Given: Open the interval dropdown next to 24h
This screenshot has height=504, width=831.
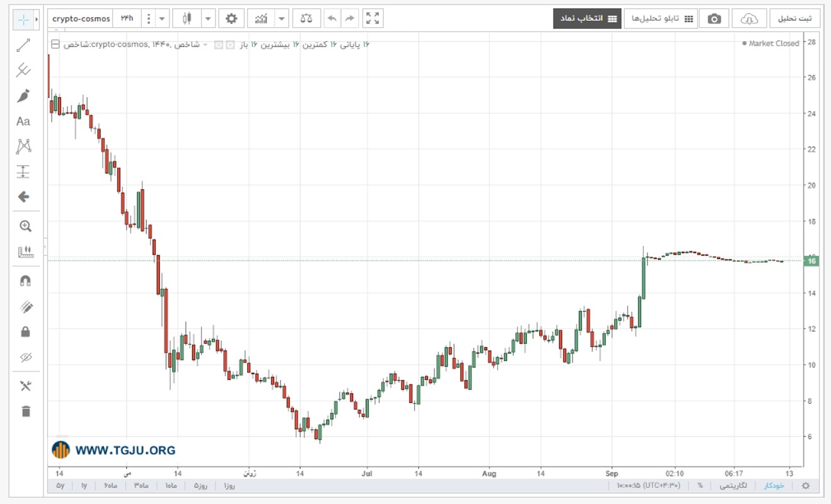Looking at the screenshot, I should pos(163,19).
